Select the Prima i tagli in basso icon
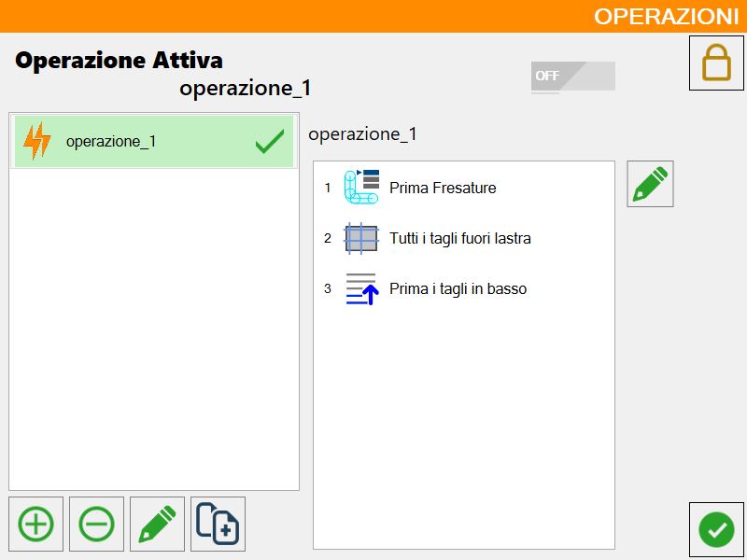This screenshot has height=560, width=747. 362,288
